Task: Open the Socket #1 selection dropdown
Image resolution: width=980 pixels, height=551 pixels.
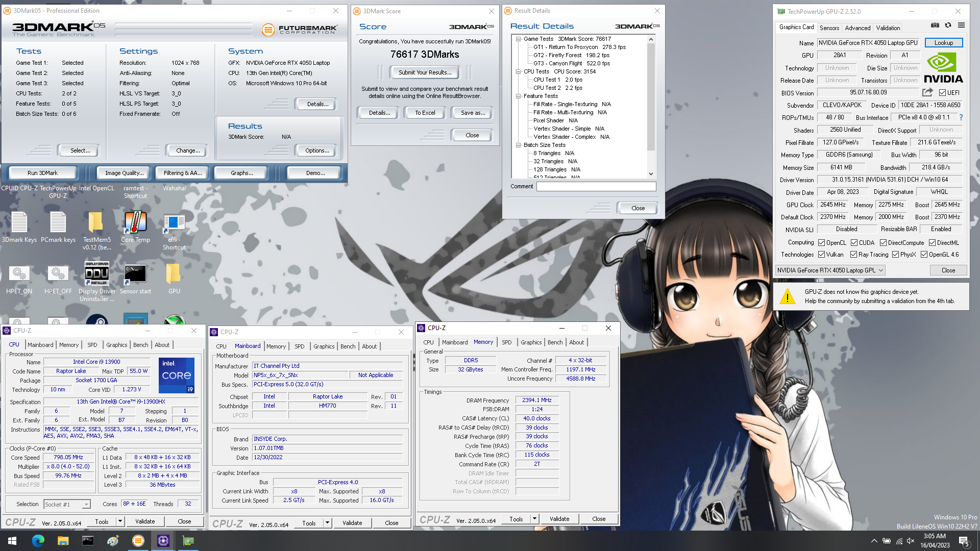Action: (x=67, y=505)
